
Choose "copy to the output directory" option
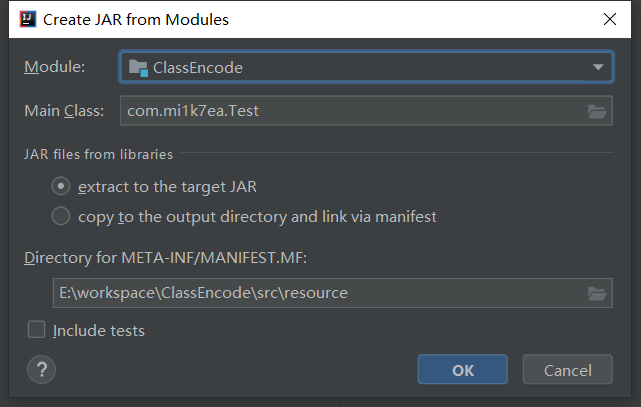point(61,216)
